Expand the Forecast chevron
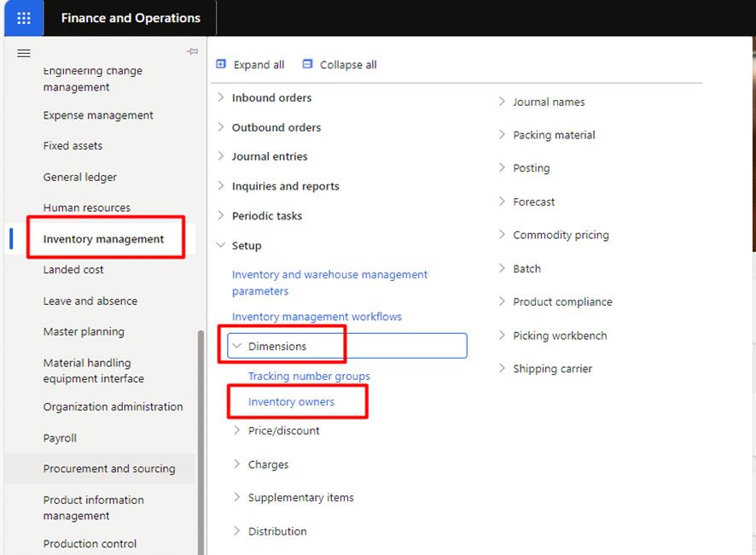This screenshot has width=756, height=555. click(x=502, y=202)
